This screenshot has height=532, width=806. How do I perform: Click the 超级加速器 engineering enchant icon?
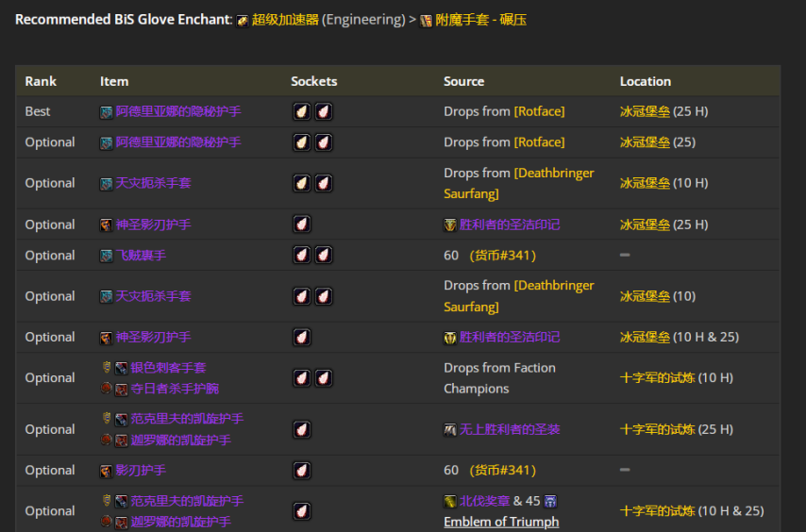point(243,20)
